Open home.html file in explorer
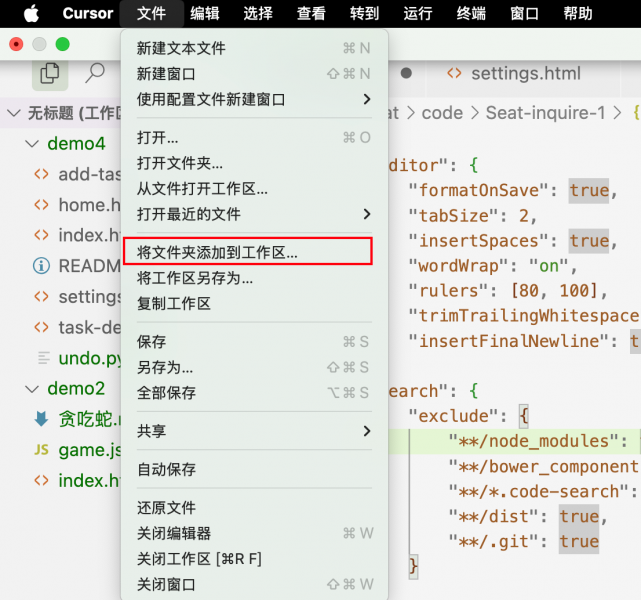The width and height of the screenshot is (641, 600). pyautogui.click(x=61, y=205)
